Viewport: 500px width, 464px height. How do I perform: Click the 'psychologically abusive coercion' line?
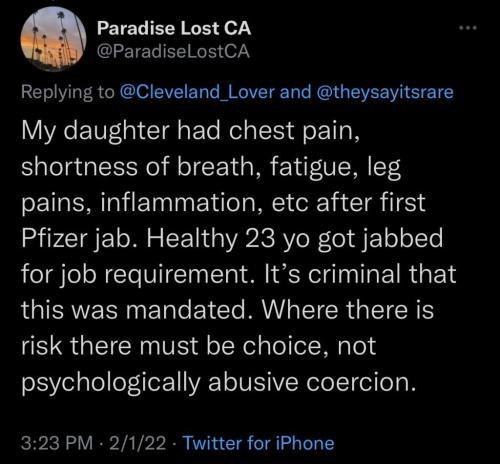219,383
